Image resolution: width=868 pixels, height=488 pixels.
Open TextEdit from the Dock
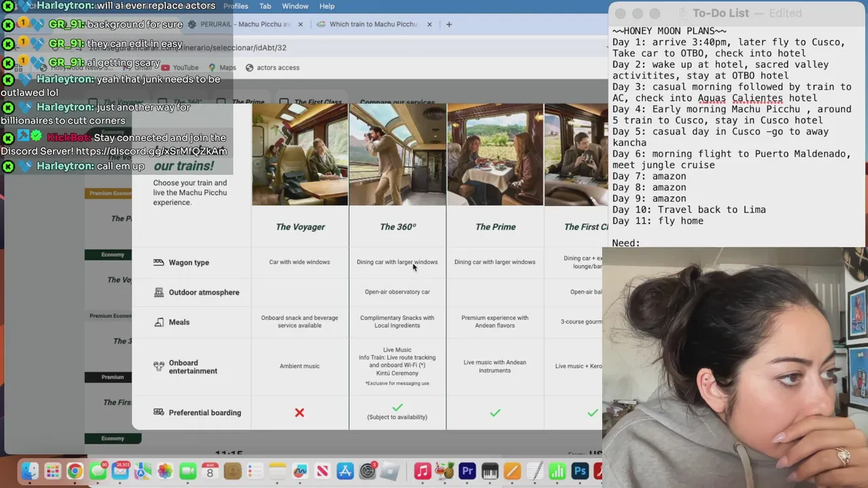[x=534, y=471]
